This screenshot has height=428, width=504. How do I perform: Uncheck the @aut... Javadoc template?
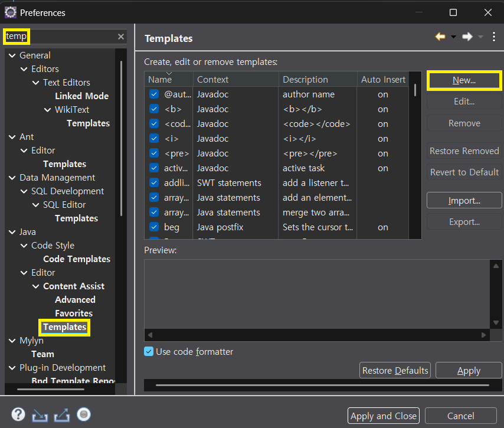[x=154, y=94]
